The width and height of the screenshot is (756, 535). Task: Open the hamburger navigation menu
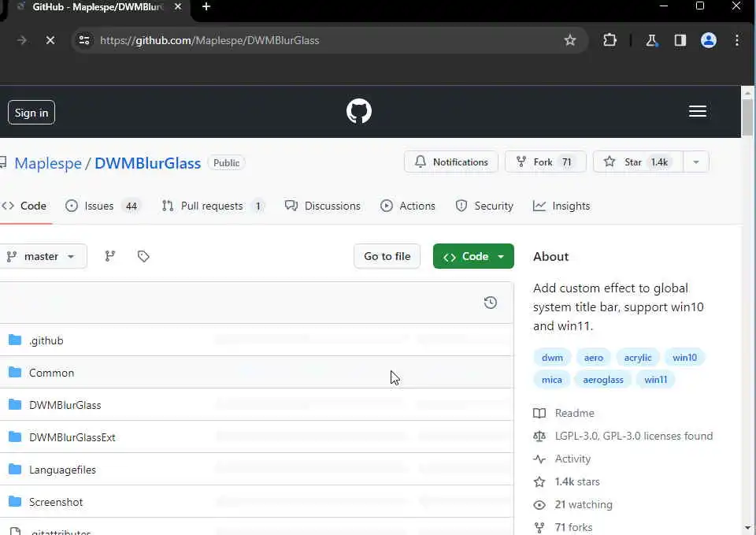click(697, 111)
